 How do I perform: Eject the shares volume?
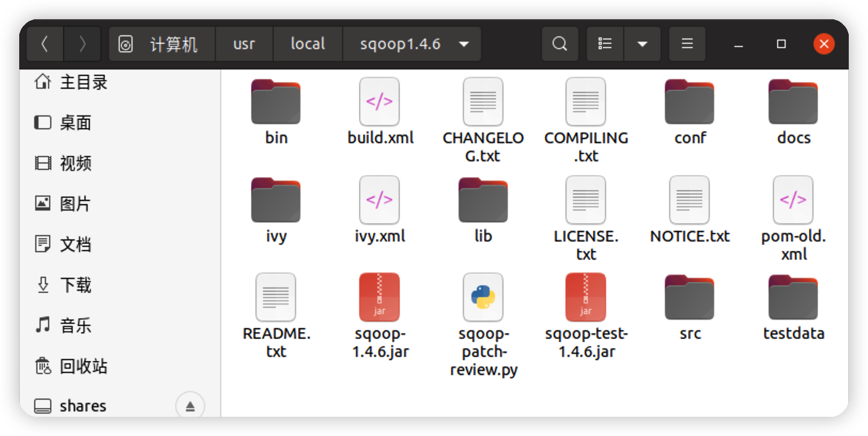190,406
